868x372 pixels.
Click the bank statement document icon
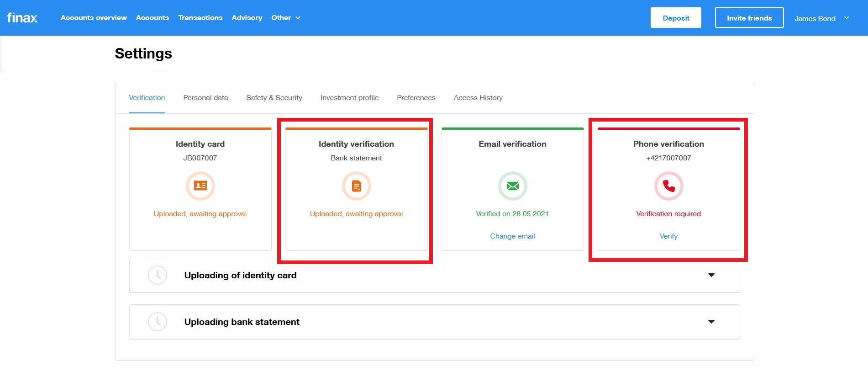pyautogui.click(x=356, y=186)
